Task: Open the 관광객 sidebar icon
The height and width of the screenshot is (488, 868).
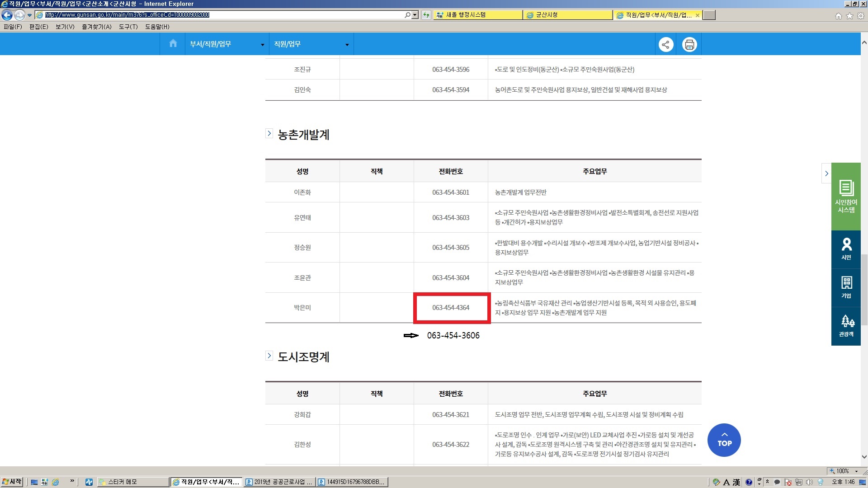Action: coord(845,326)
